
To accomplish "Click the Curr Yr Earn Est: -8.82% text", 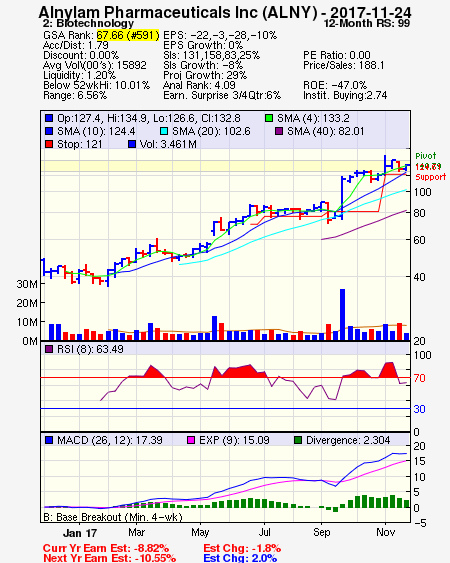I will (x=106, y=548).
